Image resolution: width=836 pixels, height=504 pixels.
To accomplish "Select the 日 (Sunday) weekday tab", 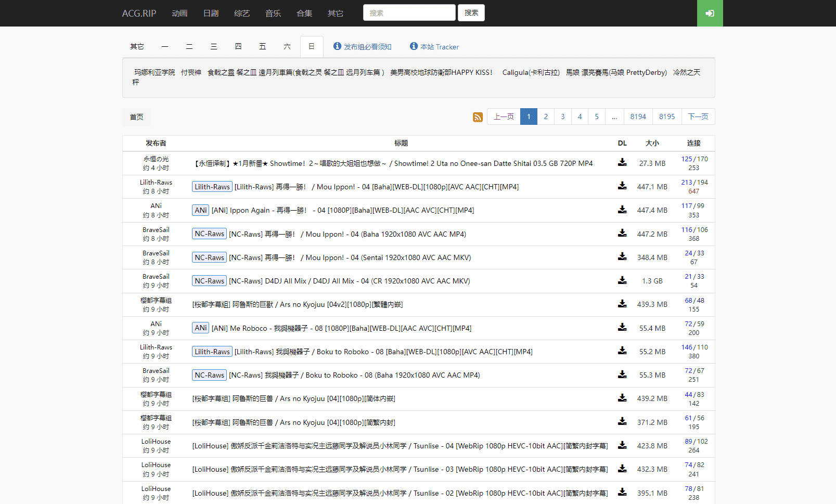I will [312, 47].
